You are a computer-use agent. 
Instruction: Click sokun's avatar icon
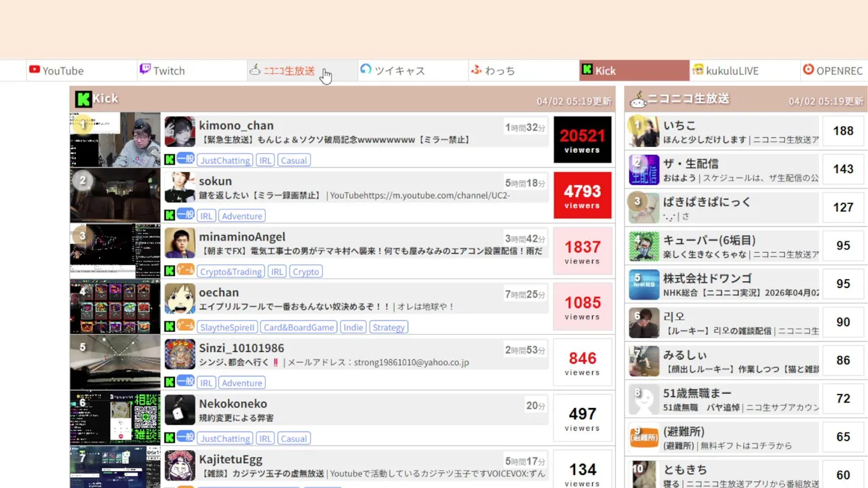pyautogui.click(x=180, y=187)
